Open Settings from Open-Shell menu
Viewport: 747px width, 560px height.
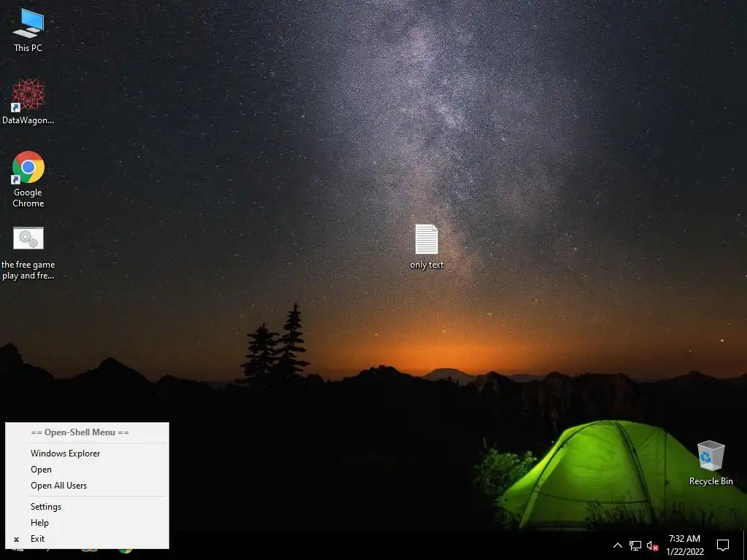(88, 507)
